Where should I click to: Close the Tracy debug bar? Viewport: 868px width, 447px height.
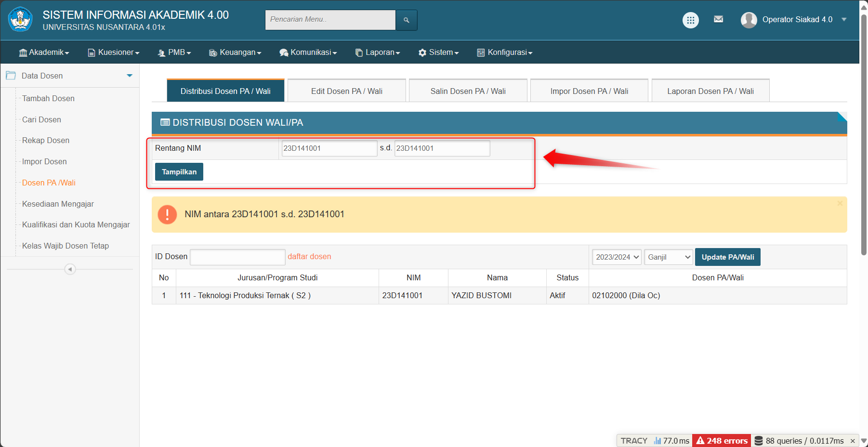[x=853, y=441]
